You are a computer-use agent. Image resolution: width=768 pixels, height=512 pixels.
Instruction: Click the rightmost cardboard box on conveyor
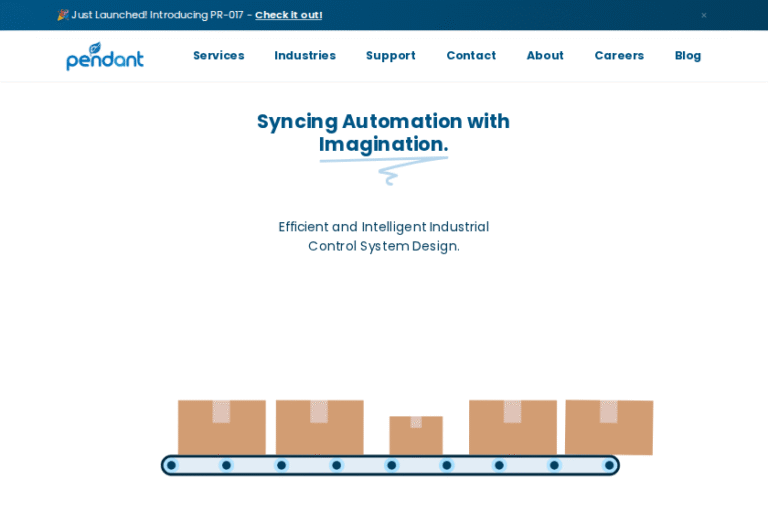pos(608,427)
